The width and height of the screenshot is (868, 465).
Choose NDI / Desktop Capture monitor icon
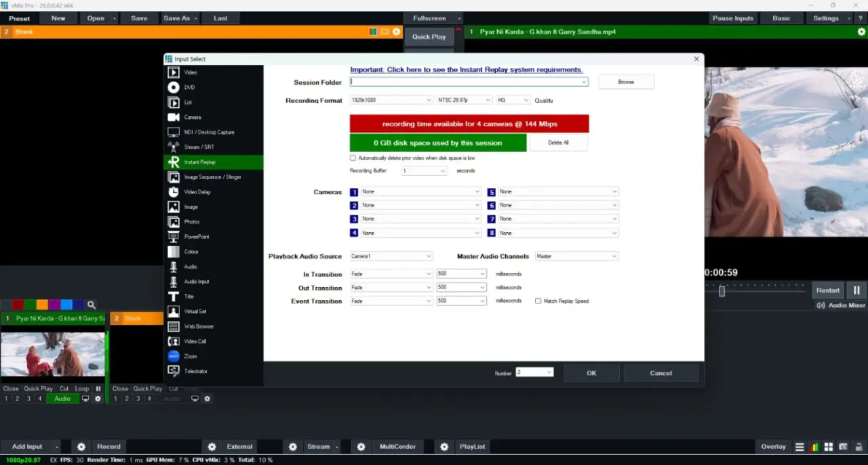(x=174, y=132)
